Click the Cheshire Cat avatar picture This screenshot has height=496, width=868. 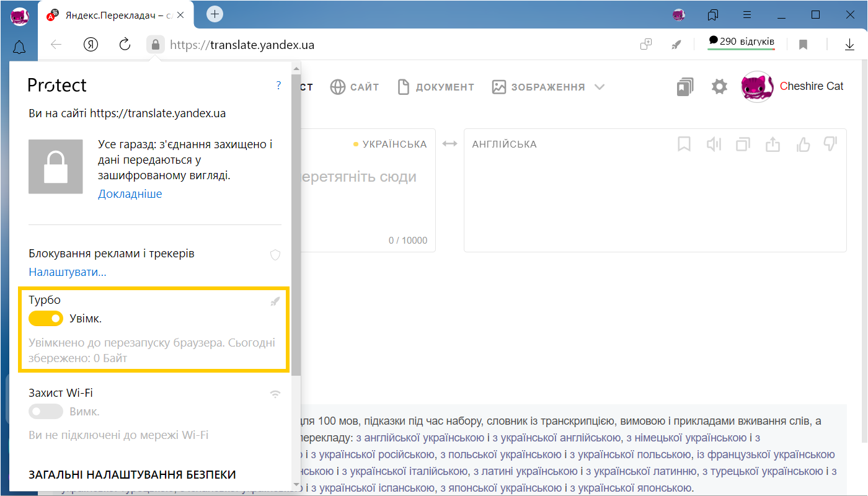pos(758,87)
